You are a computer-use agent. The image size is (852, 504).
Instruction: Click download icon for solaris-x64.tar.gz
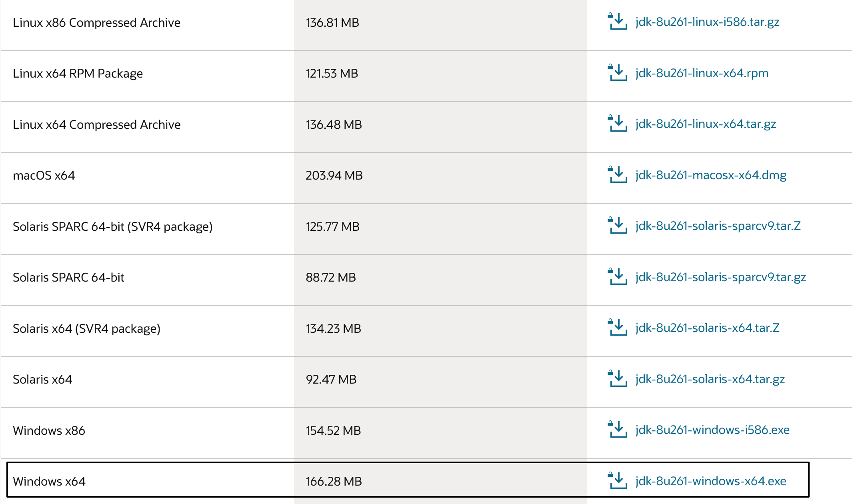(x=618, y=379)
